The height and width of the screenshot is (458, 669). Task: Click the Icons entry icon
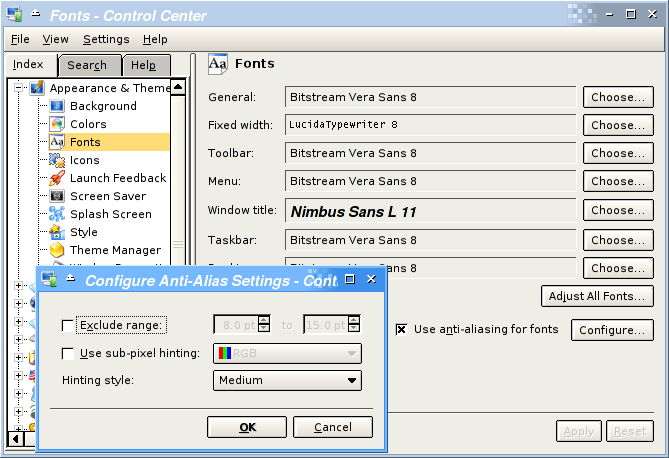pyautogui.click(x=57, y=160)
